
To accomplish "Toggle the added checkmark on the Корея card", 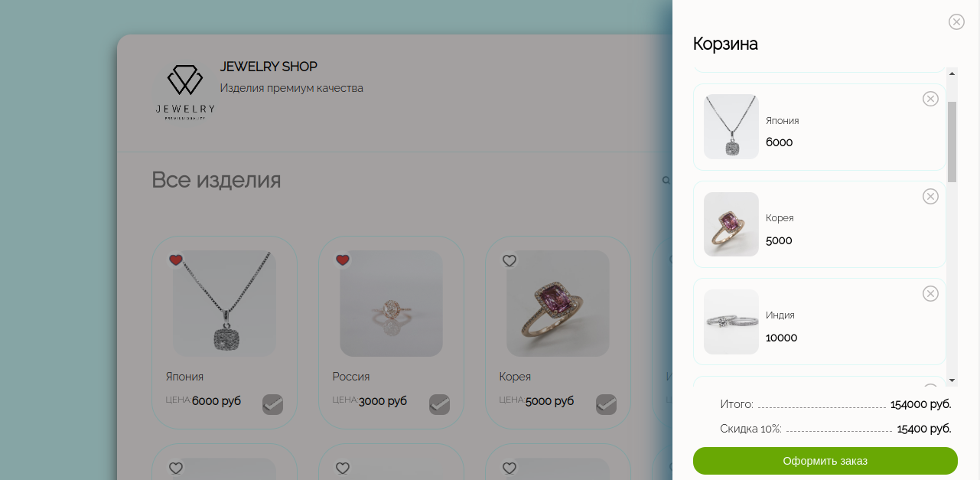I will coord(606,404).
